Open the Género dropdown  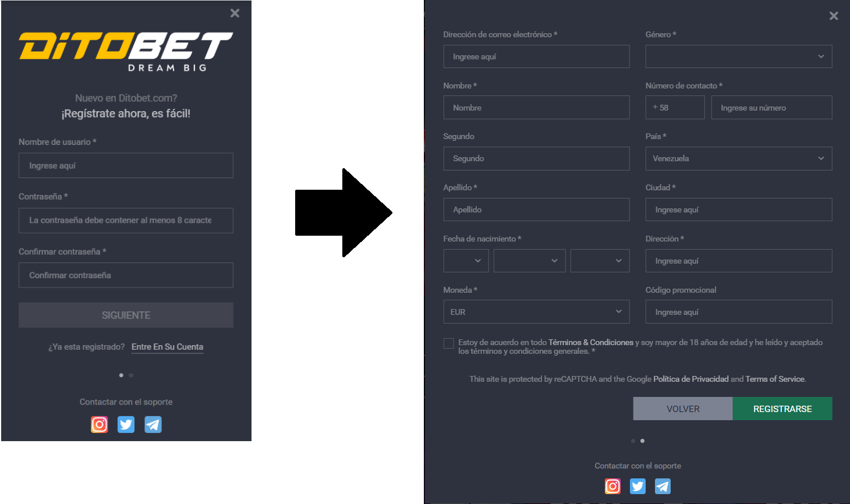coord(739,56)
